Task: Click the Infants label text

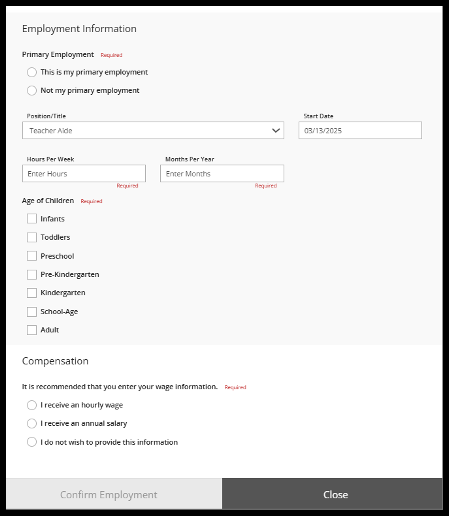Action: tap(52, 219)
